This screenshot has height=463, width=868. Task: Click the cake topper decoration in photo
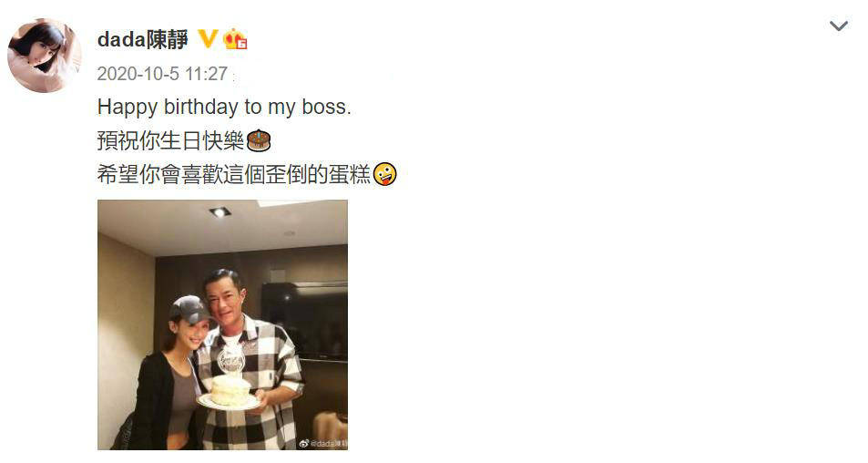(x=231, y=360)
